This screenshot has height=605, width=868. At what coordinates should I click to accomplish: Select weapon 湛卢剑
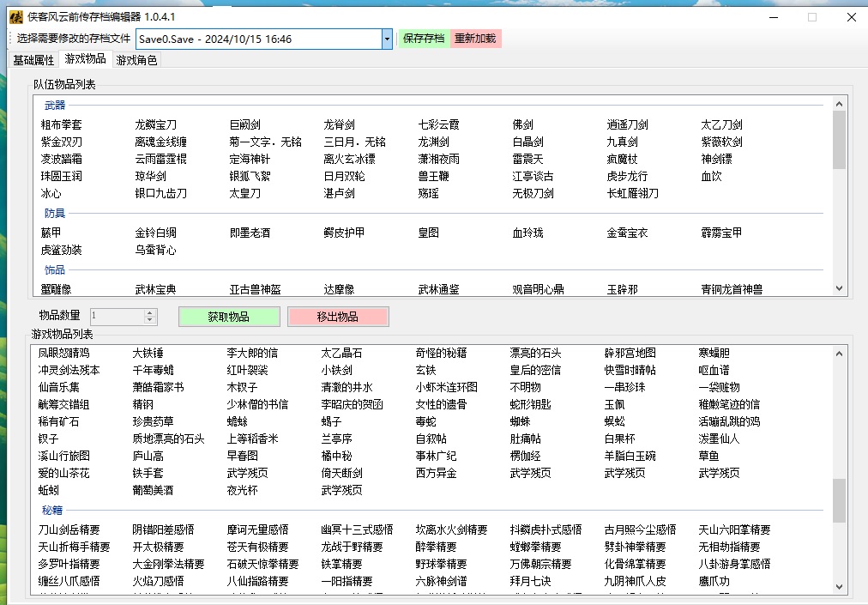pos(340,193)
